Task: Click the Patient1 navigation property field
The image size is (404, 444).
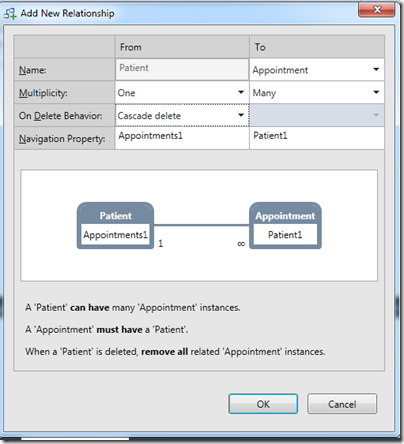Action: (x=317, y=138)
